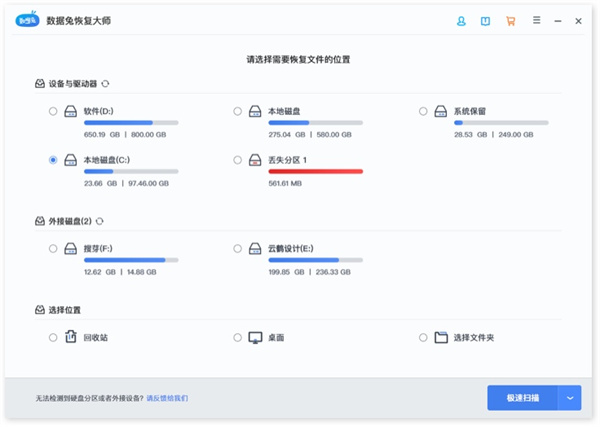
Task: Select the 软件(D:) radio button
Action: (53, 111)
